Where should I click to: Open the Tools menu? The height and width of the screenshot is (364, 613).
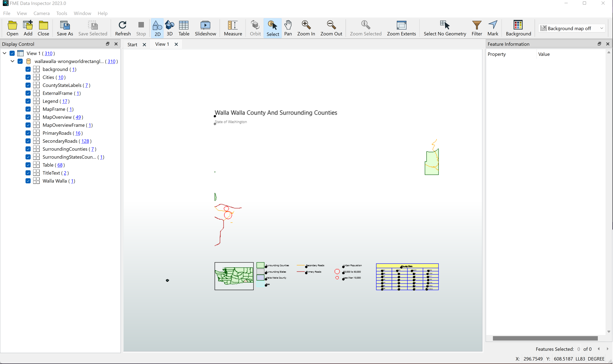(x=62, y=13)
